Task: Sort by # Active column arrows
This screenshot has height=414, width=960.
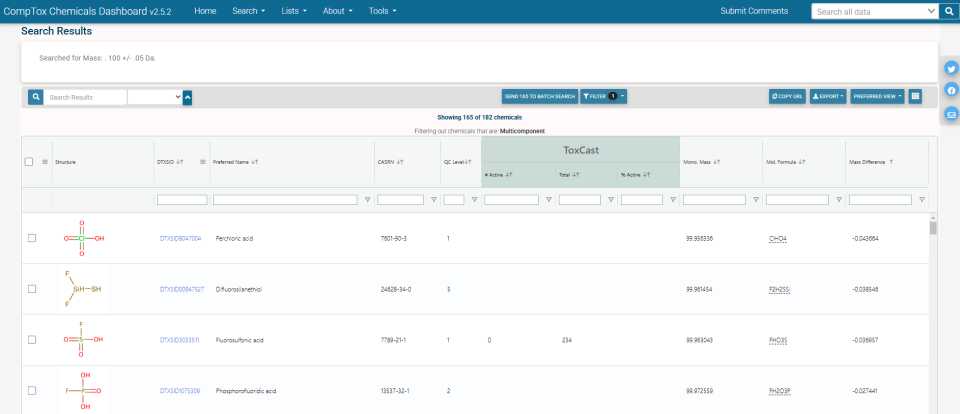Action: pyautogui.click(x=509, y=175)
